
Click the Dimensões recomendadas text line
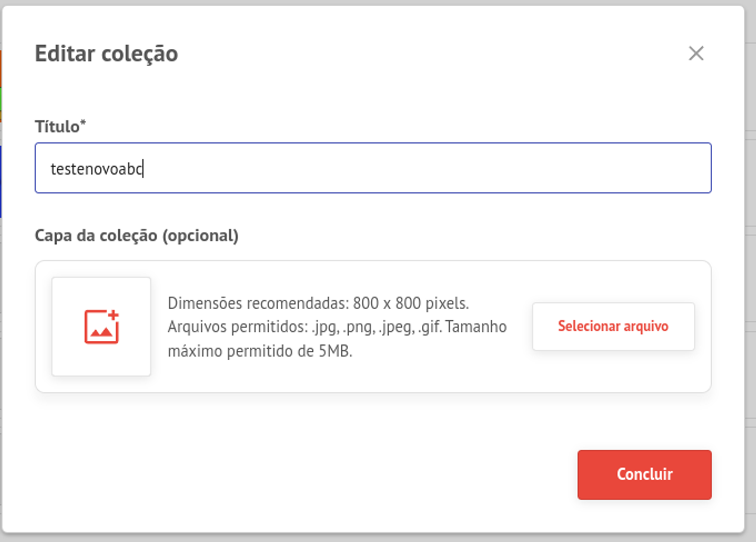pyautogui.click(x=319, y=303)
